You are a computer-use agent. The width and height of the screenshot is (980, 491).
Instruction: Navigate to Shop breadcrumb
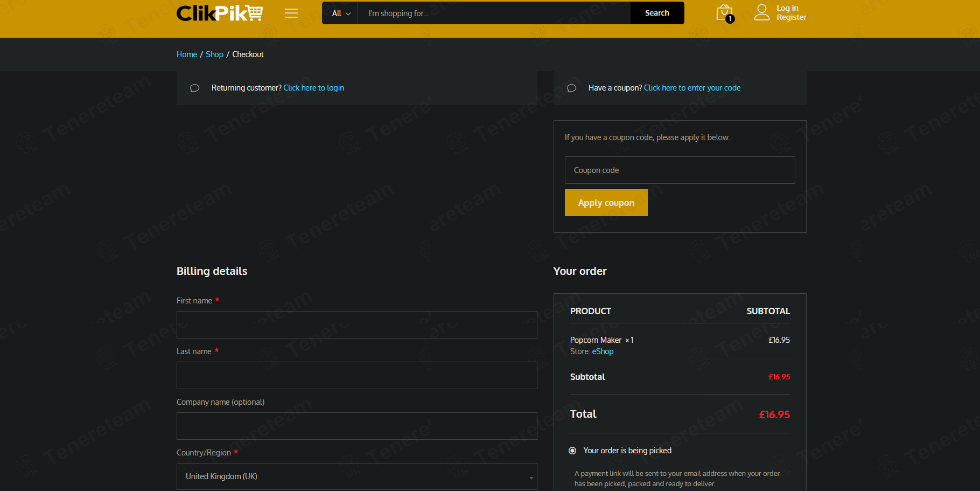coord(214,54)
